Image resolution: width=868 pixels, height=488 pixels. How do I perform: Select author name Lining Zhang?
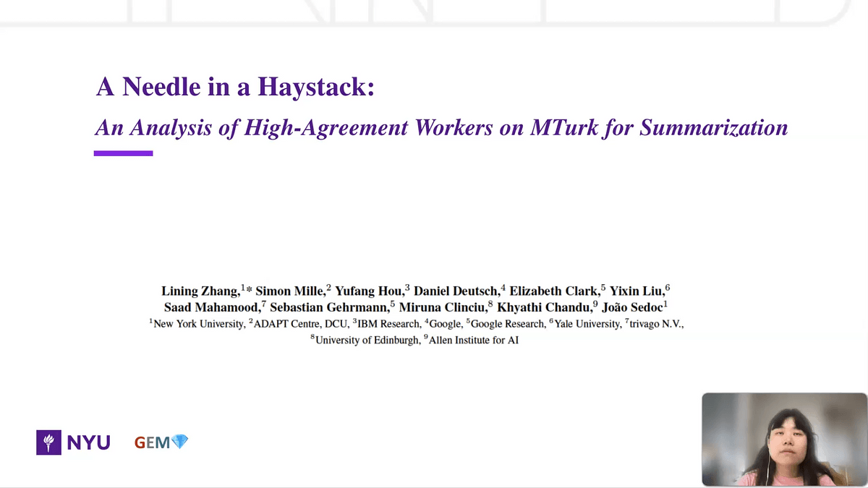tap(200, 291)
